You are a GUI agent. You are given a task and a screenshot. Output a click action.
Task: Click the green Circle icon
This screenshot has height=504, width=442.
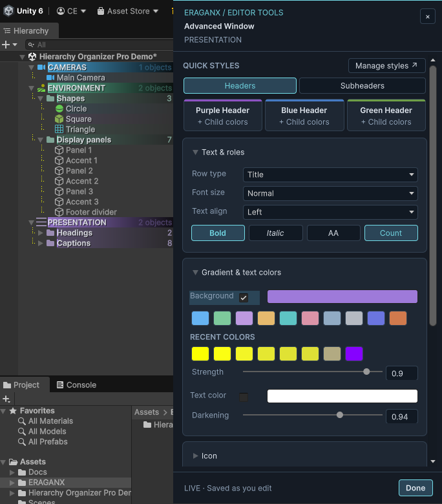(59, 109)
